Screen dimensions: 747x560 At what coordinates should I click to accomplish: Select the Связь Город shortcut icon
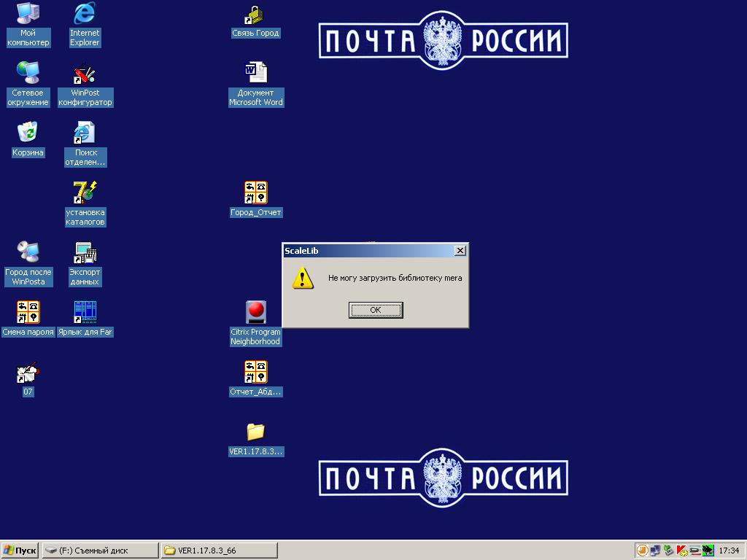click(255, 20)
